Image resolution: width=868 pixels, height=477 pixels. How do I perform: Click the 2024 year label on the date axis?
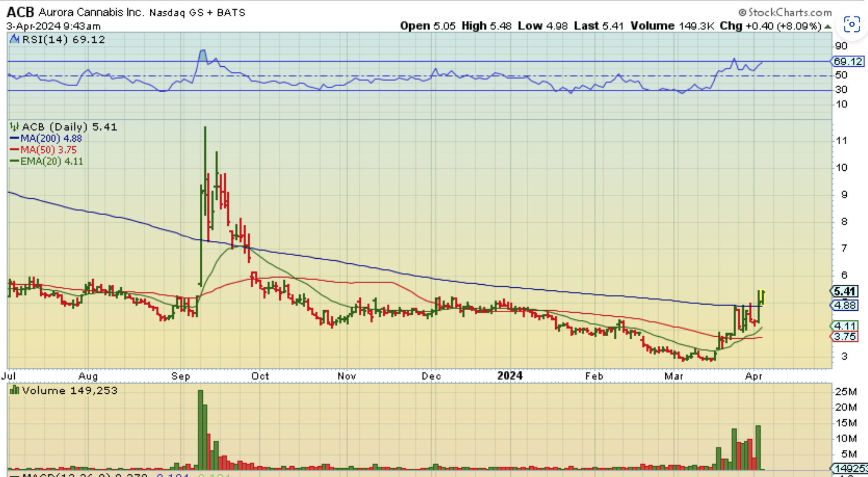(509, 375)
